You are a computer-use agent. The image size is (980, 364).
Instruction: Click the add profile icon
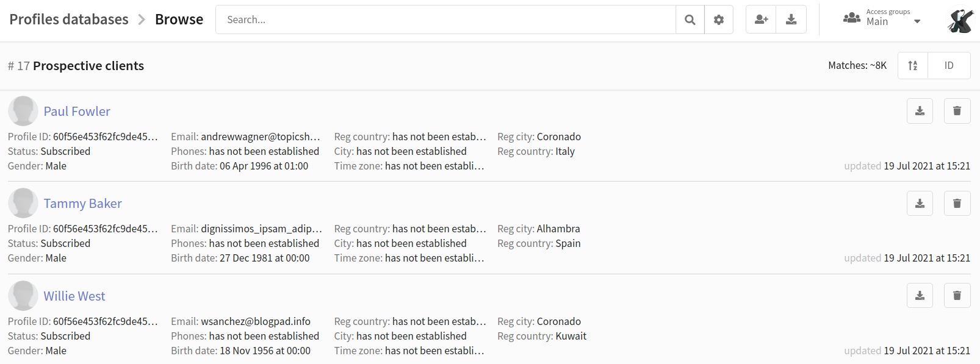coord(761,20)
